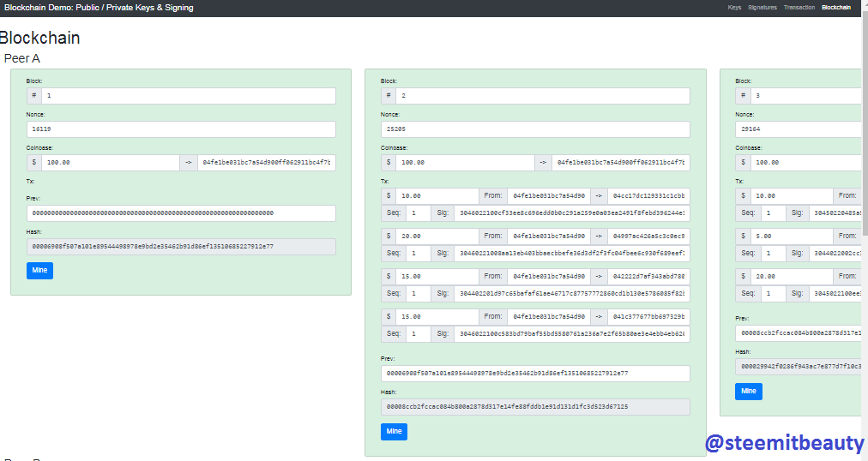Edit signature starting 304402201d97c65 in block 2
868x461 pixels.
click(x=572, y=294)
